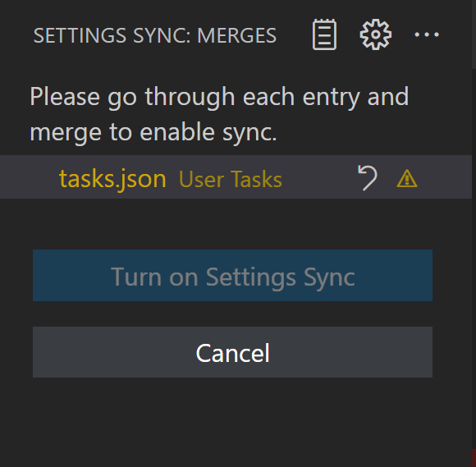Click the 'merge to enable sync.' text line
This screenshot has height=467, width=476.
tap(153, 133)
